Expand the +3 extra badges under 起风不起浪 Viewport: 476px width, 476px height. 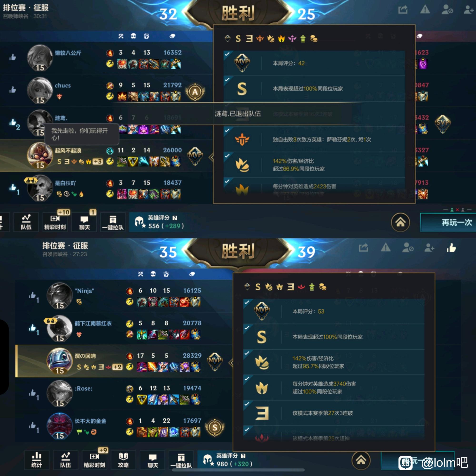[x=98, y=162]
